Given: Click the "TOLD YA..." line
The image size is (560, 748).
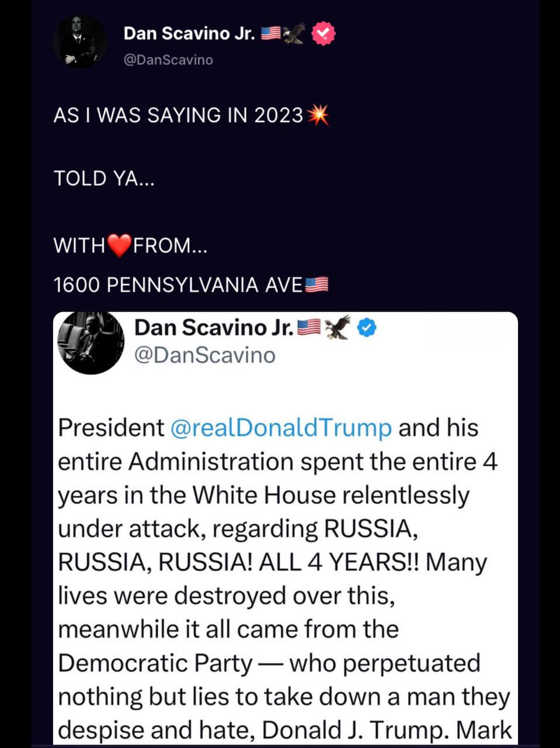Looking at the screenshot, I should (x=104, y=178).
